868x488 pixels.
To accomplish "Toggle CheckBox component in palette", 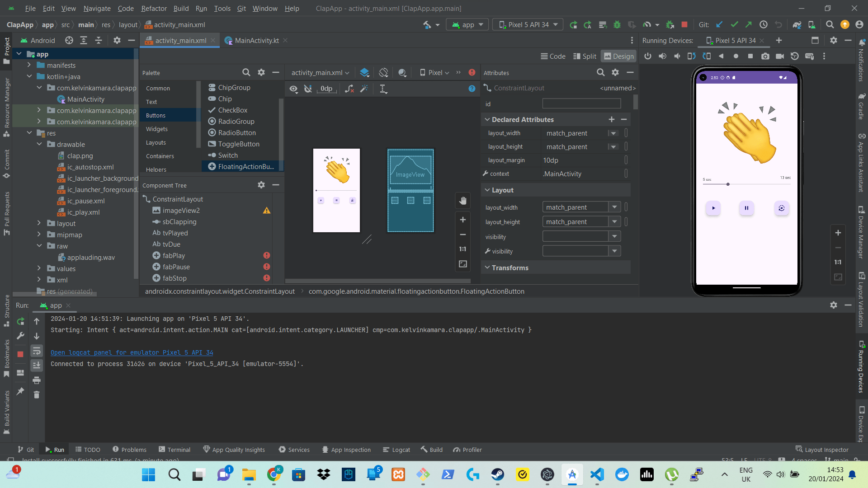I will tap(231, 110).
